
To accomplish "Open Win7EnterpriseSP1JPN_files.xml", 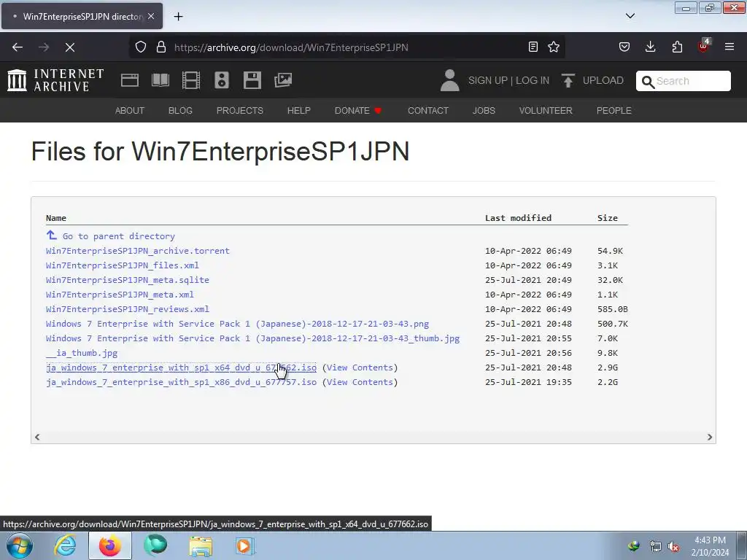I will 123,265.
